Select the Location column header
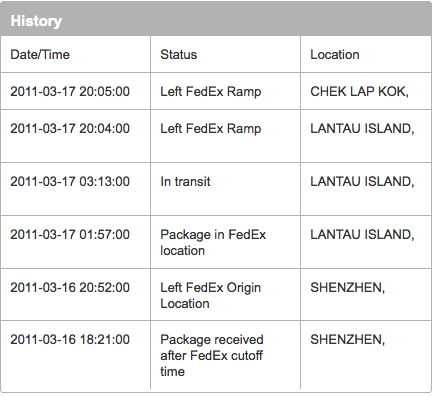 366,54
